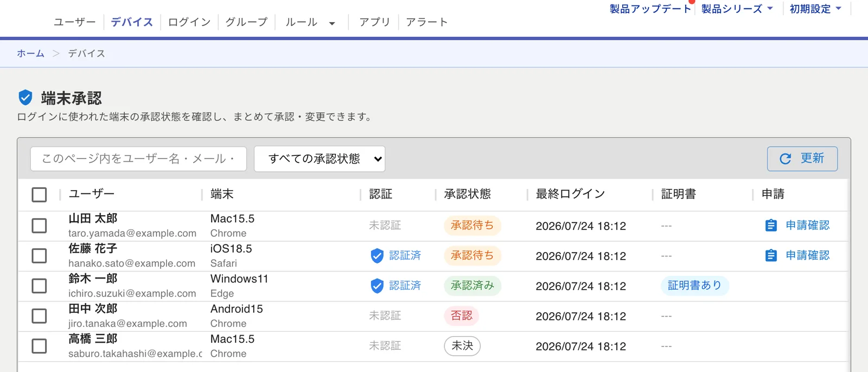Click the verified shield icon in 鈴木 一郎 row
This screenshot has width=868, height=372.
coord(377,286)
